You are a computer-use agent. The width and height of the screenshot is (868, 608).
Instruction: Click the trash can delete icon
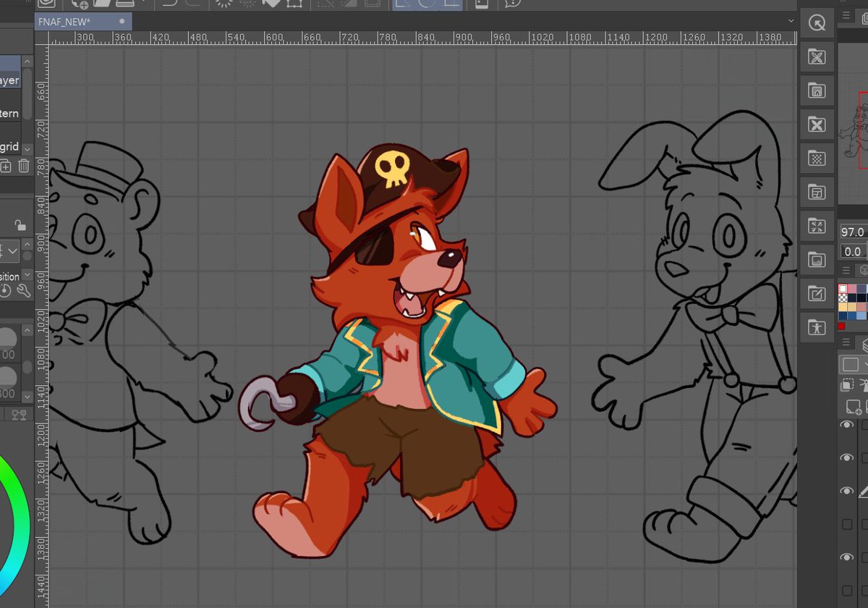pyautogui.click(x=24, y=166)
